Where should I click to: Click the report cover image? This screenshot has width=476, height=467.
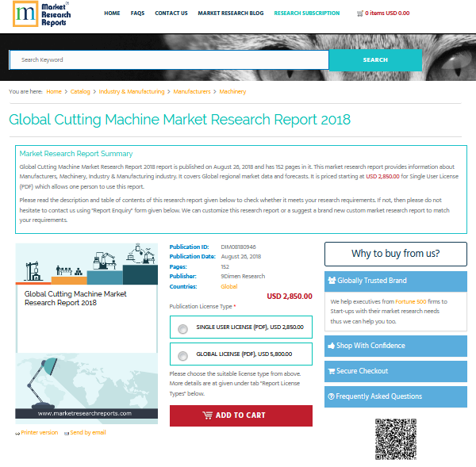[x=86, y=334]
